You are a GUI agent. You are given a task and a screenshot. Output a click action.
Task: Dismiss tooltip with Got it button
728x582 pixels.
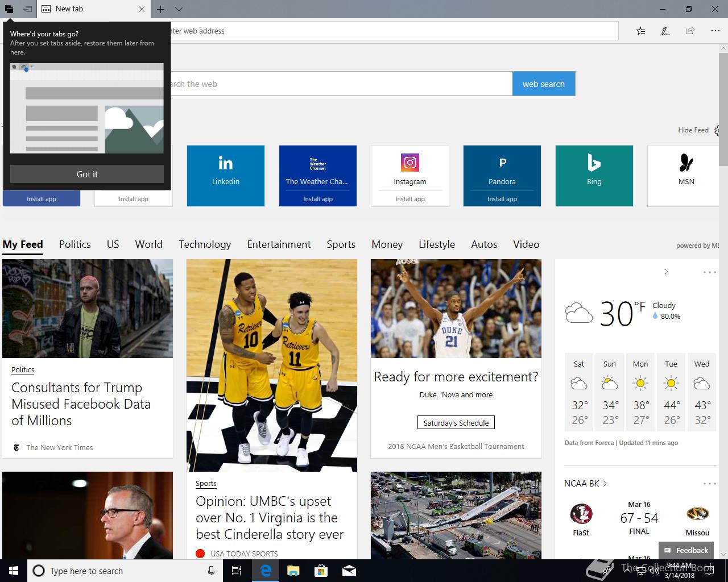tap(87, 174)
